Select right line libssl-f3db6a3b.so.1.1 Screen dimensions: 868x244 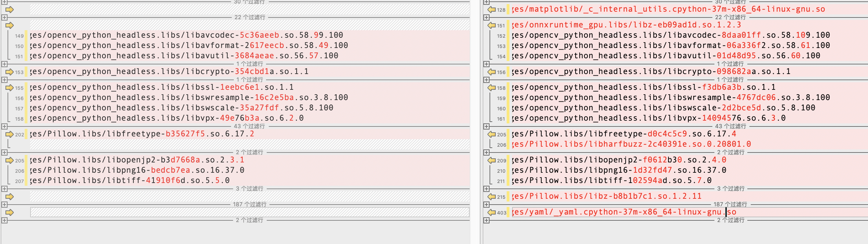(x=689, y=87)
